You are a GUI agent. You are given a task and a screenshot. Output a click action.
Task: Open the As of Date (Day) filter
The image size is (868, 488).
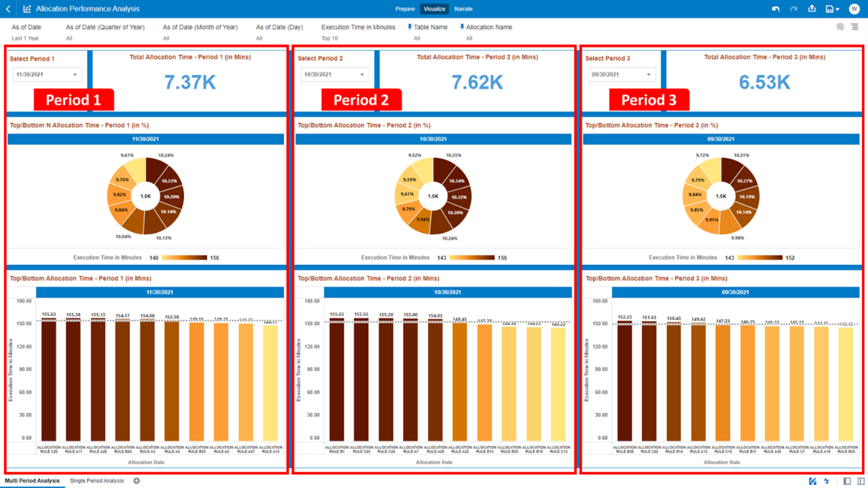[x=279, y=33]
